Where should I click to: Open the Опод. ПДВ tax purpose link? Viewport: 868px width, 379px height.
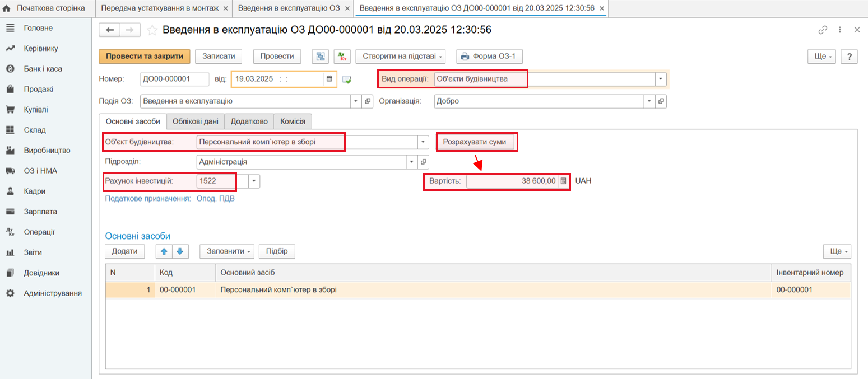point(215,199)
